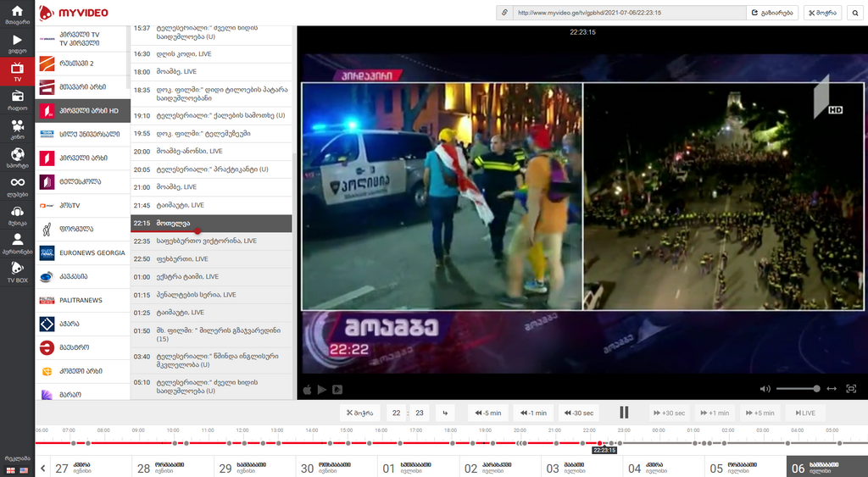Screen dimensions: 868x477
Task: Pause the video playback
Action: [x=624, y=413]
